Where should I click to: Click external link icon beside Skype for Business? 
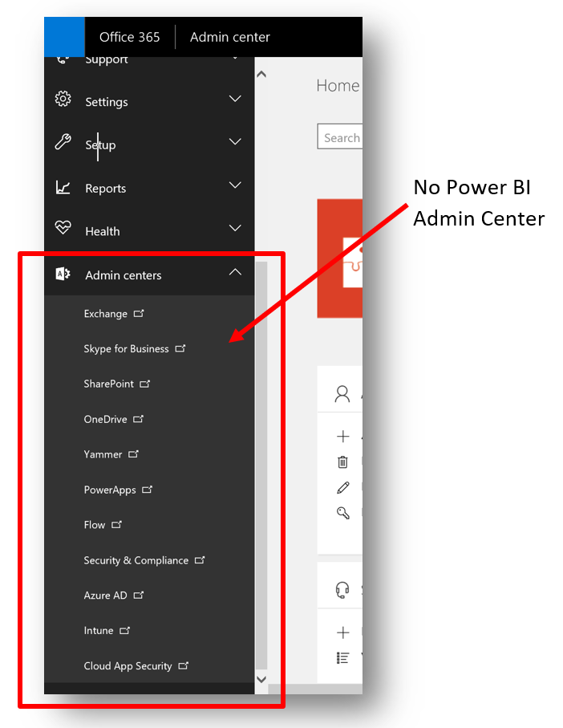pos(180,348)
